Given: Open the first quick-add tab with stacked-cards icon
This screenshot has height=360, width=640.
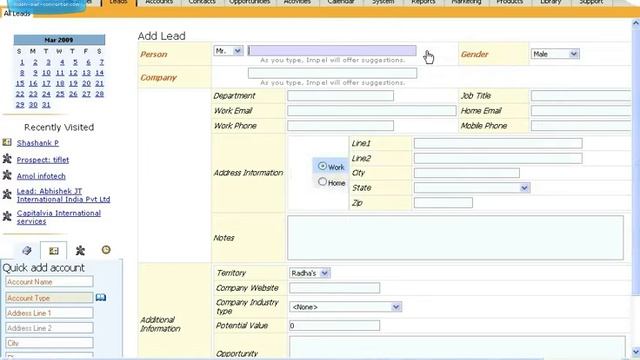Looking at the screenshot, I should point(27,250).
